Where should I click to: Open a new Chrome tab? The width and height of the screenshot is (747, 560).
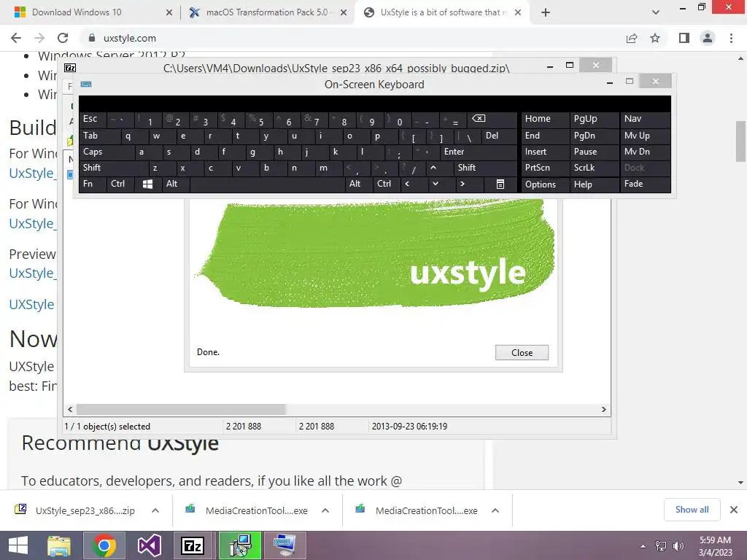click(x=546, y=12)
